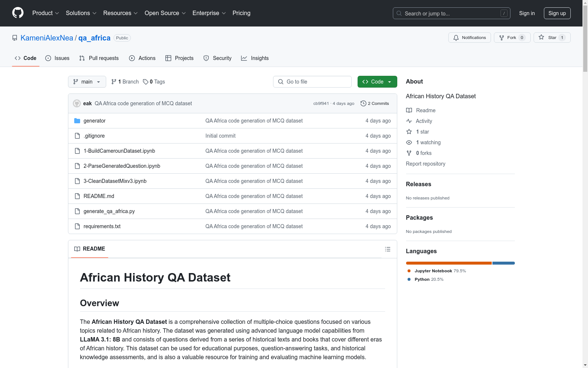Click the file icon beside README.md
The width and height of the screenshot is (588, 368).
(77, 196)
